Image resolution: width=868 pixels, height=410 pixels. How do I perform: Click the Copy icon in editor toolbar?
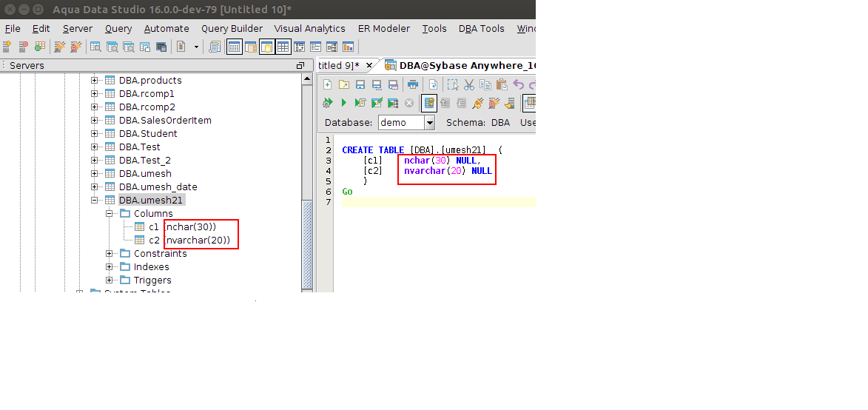tap(485, 84)
